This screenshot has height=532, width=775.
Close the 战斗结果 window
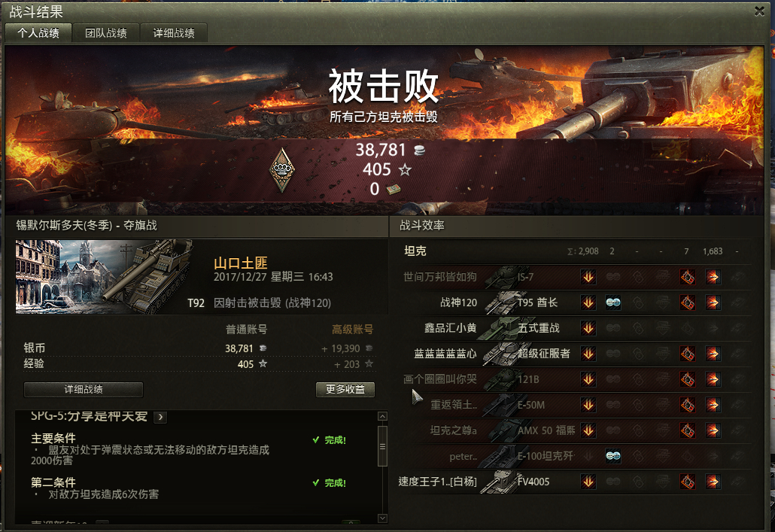[760, 11]
